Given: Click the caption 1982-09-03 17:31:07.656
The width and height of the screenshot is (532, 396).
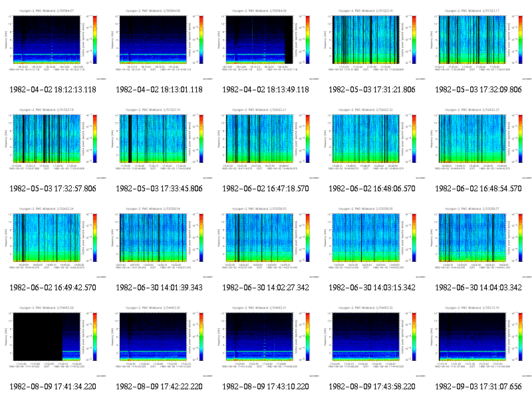Looking at the screenshot, I should coord(478,387).
